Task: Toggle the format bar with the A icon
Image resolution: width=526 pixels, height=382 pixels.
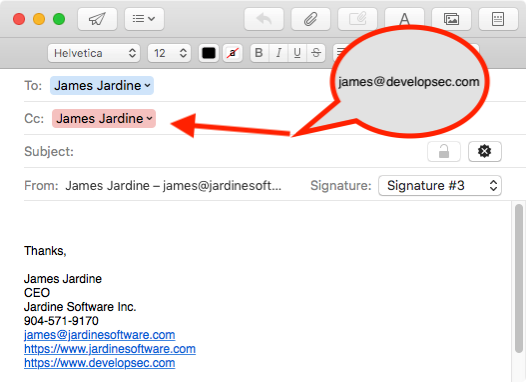Action: [404, 17]
